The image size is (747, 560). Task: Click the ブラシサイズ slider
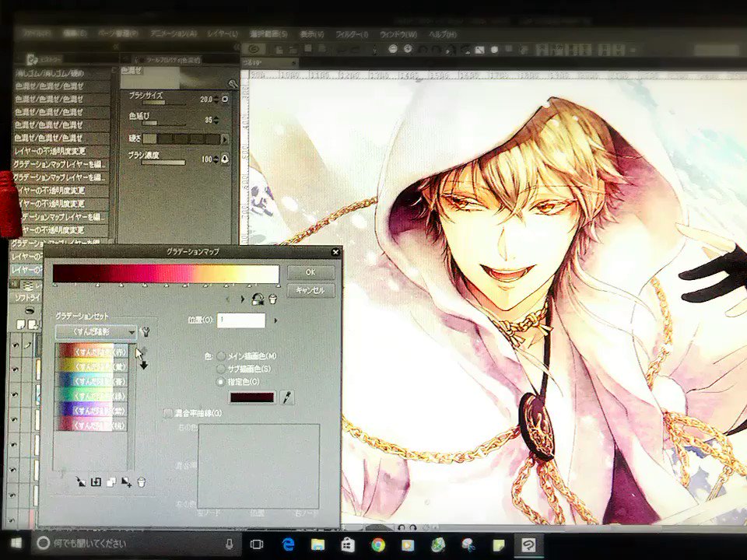pyautogui.click(x=164, y=103)
